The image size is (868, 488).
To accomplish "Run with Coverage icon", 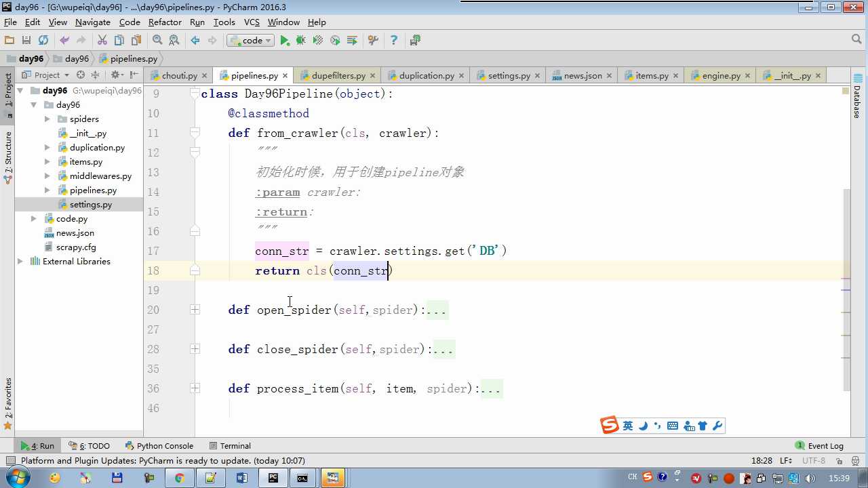I will click(x=318, y=41).
